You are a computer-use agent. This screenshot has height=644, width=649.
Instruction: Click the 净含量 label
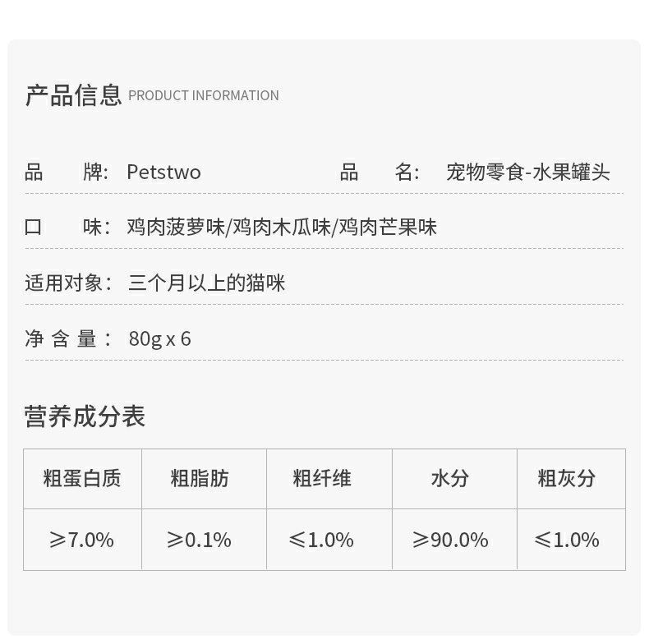[x=68, y=339]
